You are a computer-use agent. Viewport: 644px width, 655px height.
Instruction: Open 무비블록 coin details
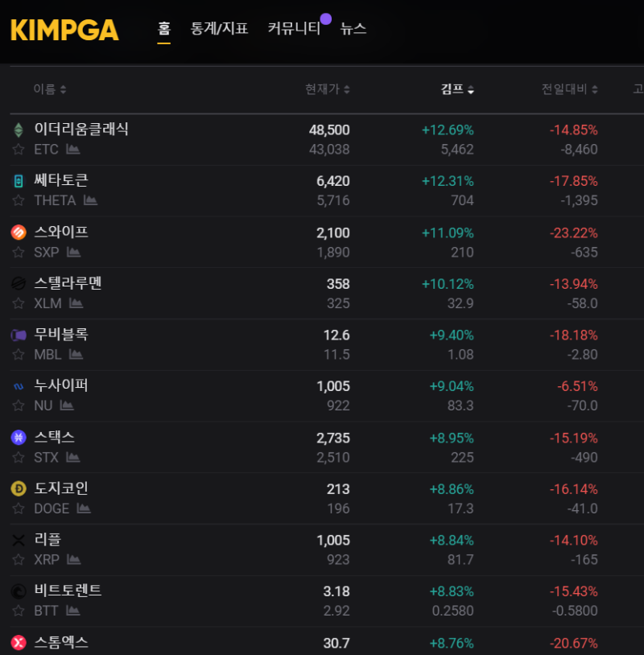tap(61, 334)
